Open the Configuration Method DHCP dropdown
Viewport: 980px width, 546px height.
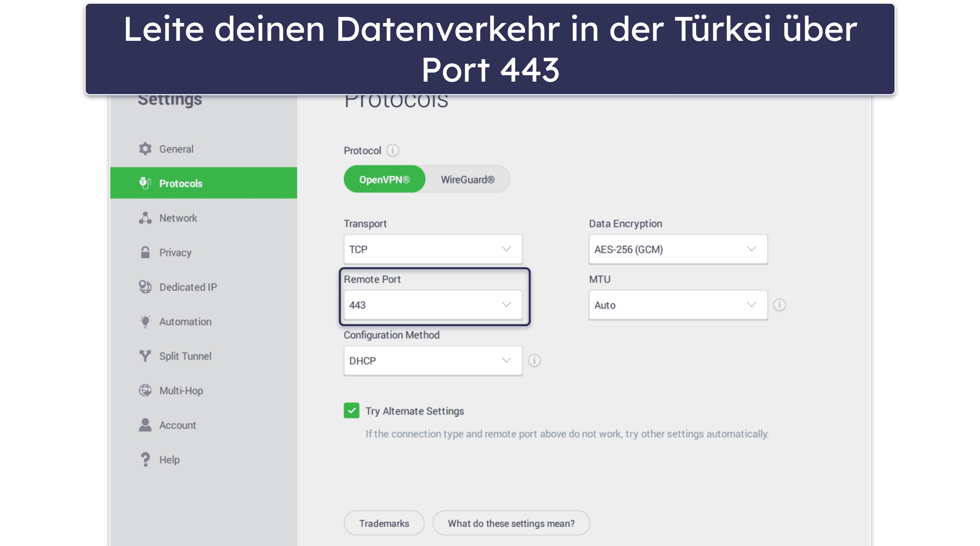click(x=433, y=361)
